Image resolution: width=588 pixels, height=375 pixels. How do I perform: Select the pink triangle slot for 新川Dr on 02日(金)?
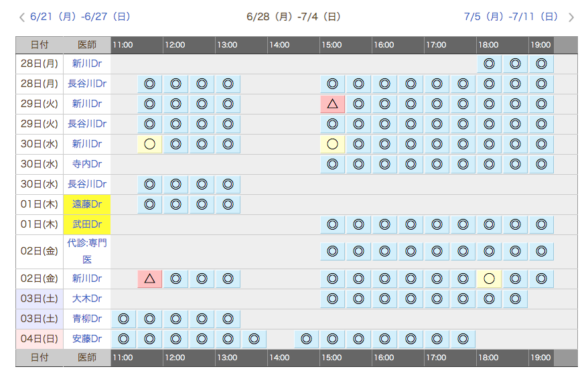[x=149, y=279]
